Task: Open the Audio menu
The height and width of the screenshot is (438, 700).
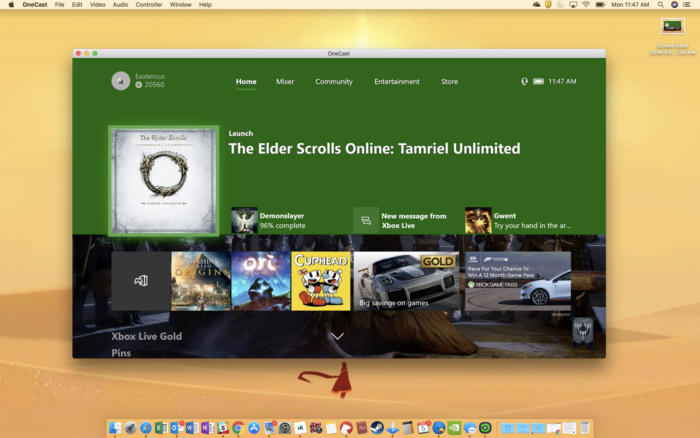Action: point(120,4)
